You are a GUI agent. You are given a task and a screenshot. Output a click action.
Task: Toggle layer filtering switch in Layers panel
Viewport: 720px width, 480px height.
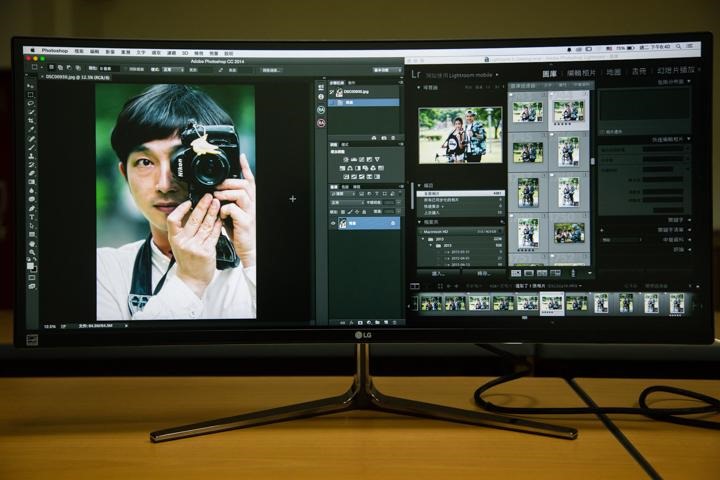tap(398, 194)
